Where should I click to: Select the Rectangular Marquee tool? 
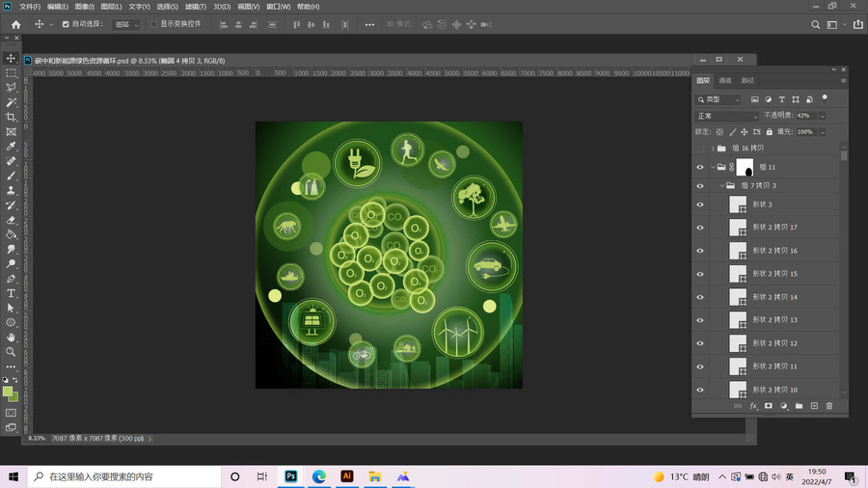pos(11,73)
